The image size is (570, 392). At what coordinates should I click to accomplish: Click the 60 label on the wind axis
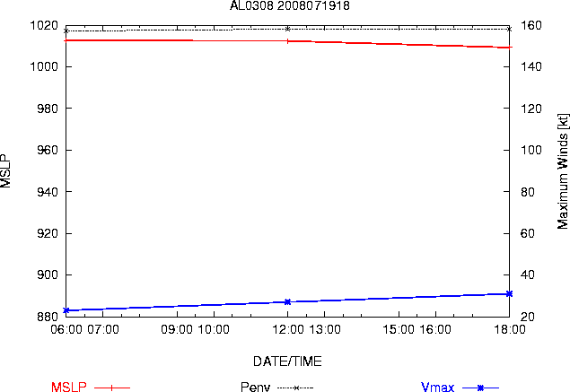pyautogui.click(x=528, y=233)
